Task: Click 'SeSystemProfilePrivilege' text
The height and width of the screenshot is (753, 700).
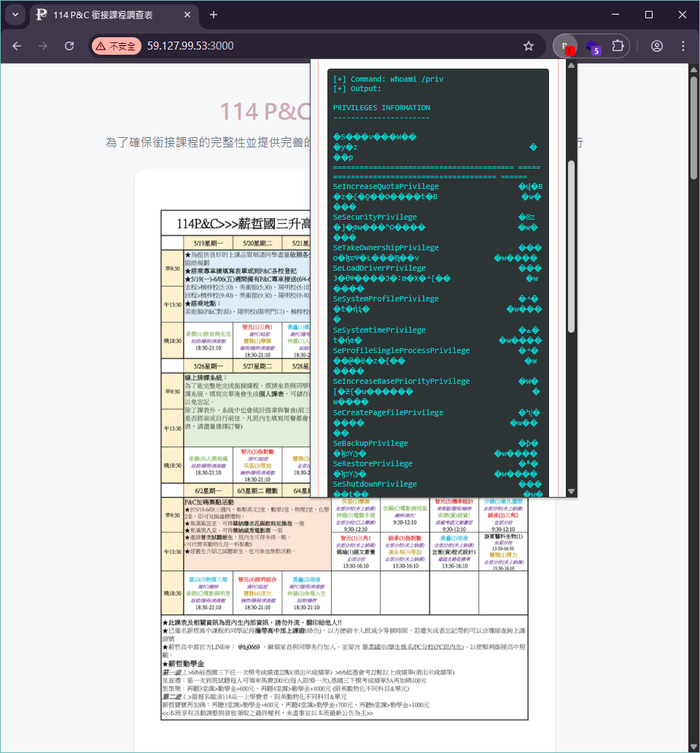Action: [386, 298]
